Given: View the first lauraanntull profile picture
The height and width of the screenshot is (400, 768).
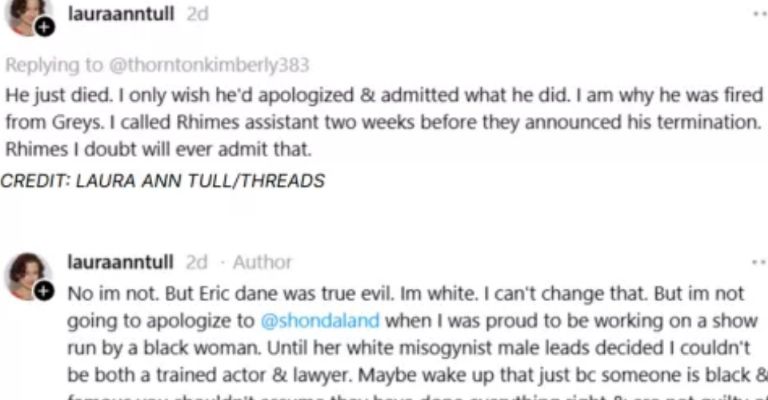Looking at the screenshot, I should (x=27, y=15).
